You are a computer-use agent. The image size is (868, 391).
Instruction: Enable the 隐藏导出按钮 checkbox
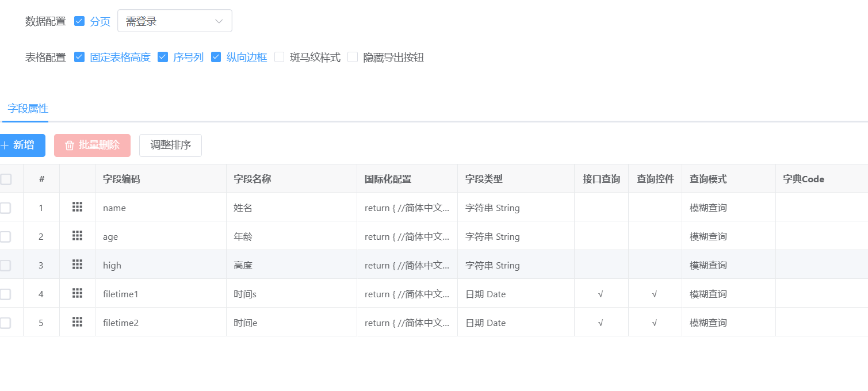pos(353,57)
